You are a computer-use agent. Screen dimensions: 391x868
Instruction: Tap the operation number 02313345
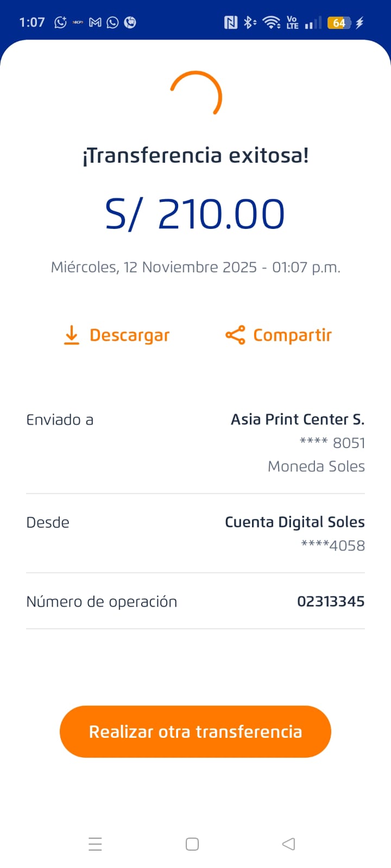330,601
